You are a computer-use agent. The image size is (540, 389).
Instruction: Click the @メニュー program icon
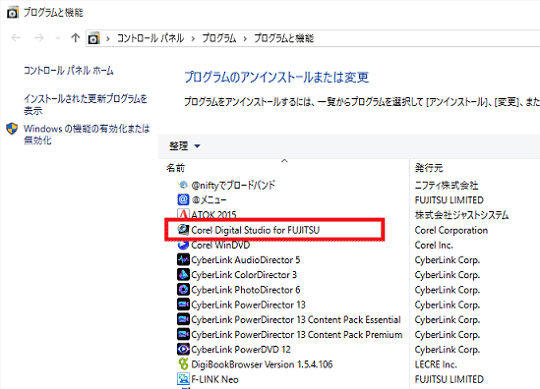(183, 200)
